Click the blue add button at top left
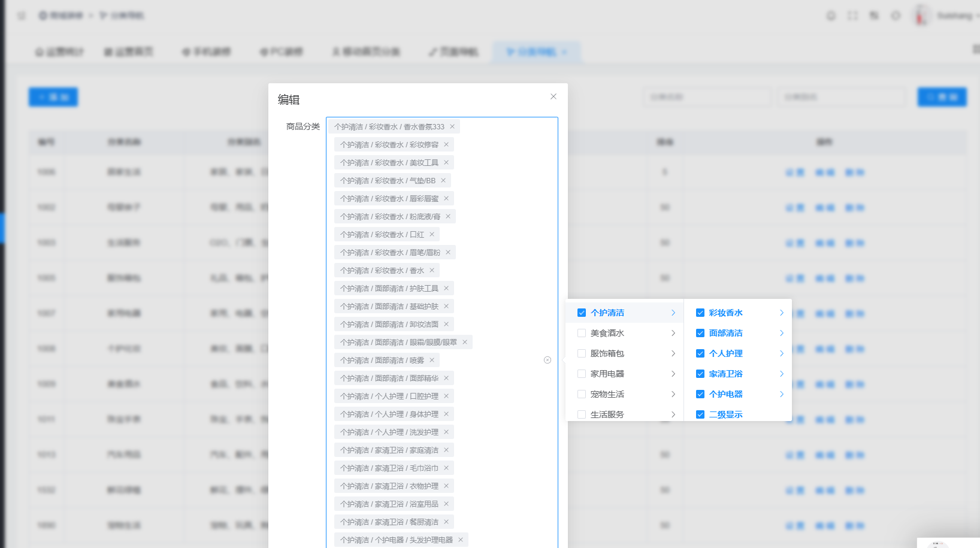Screen dimensions: 980x548 (53, 97)
